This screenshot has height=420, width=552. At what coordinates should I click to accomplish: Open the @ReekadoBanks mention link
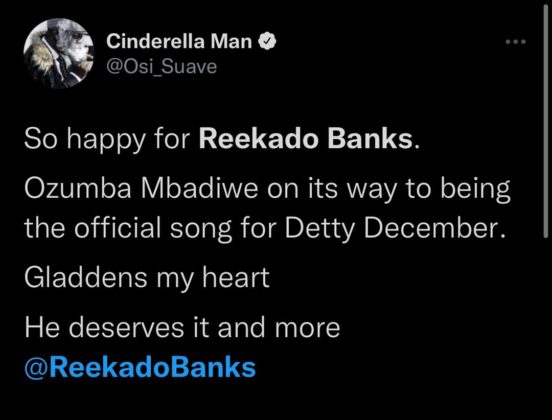tap(140, 368)
